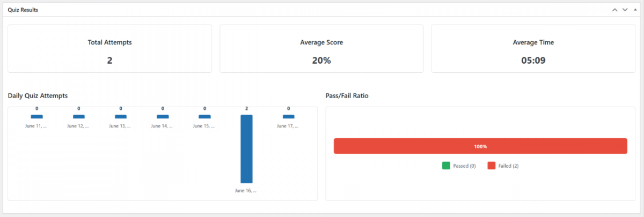
Task: Select the June 17 bar in chart
Action: (288, 117)
